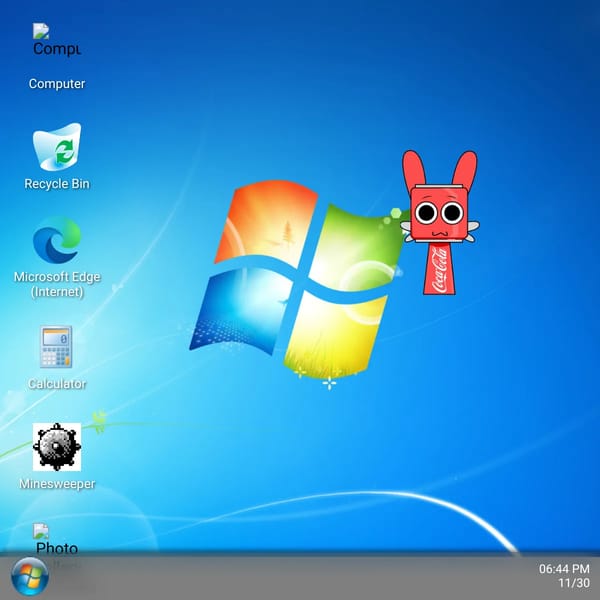Select the 'Recycle Bin' label text
This screenshot has height=600, width=600.
(x=57, y=184)
